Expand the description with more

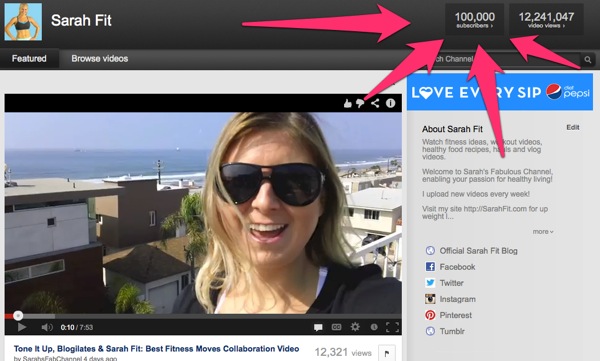tap(543, 232)
